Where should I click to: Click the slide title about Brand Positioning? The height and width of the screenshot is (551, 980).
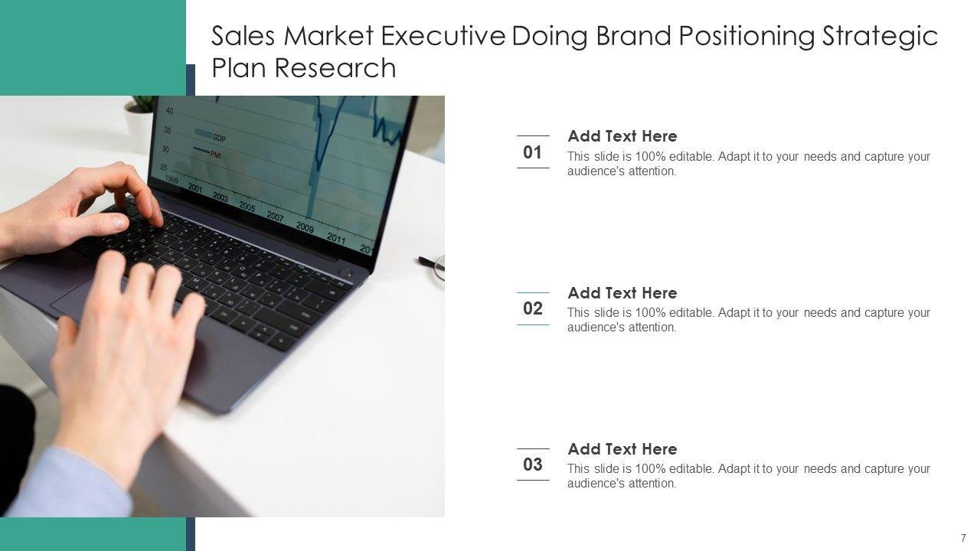point(574,52)
